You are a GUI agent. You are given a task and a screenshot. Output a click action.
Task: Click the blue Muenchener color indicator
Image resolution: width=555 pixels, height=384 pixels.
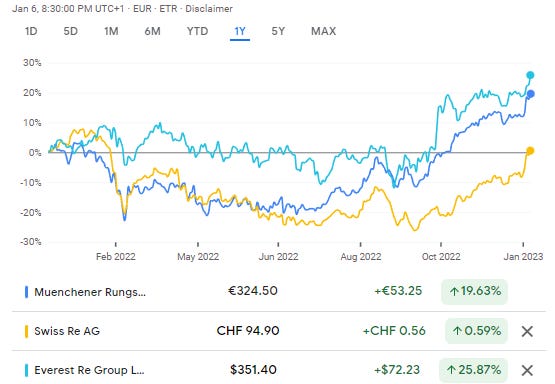(x=26, y=292)
